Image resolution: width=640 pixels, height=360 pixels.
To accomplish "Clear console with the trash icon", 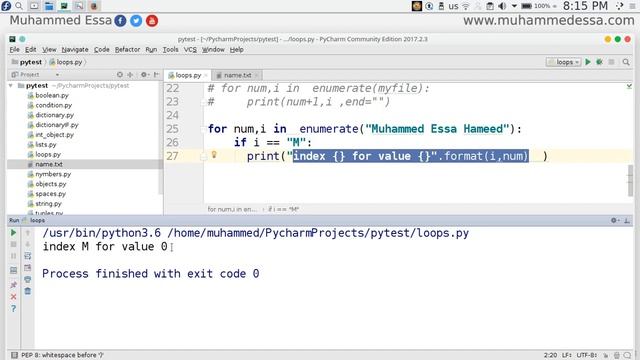I will point(28,291).
